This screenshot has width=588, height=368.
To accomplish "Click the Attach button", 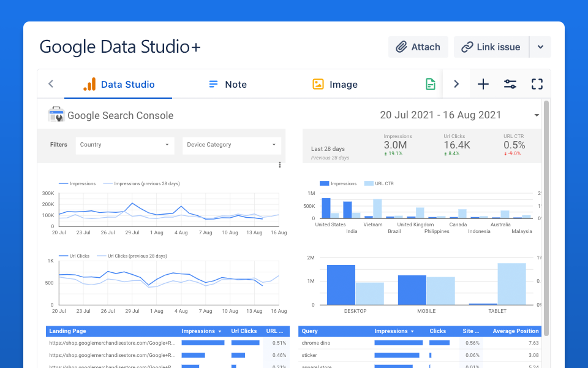I will coord(418,47).
